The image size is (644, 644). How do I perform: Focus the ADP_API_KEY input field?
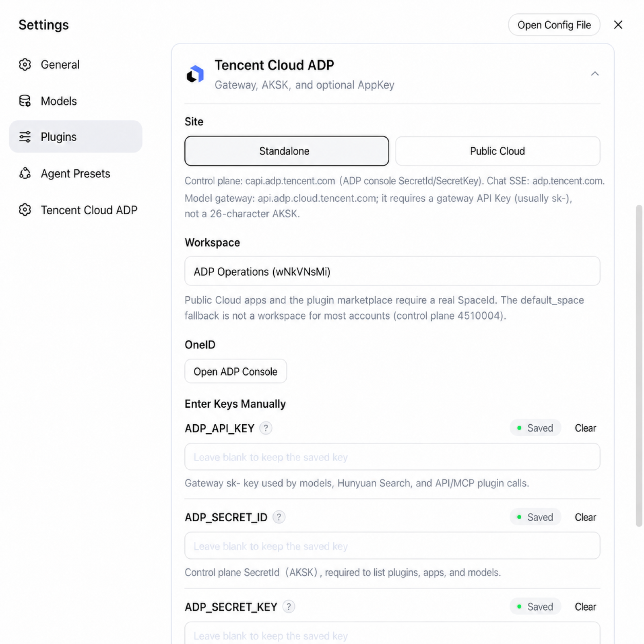(392, 457)
